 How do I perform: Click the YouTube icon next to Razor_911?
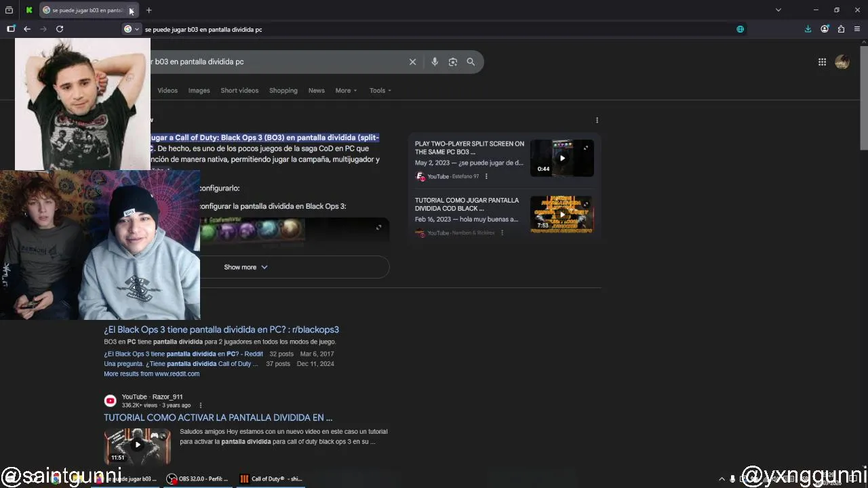(x=110, y=401)
